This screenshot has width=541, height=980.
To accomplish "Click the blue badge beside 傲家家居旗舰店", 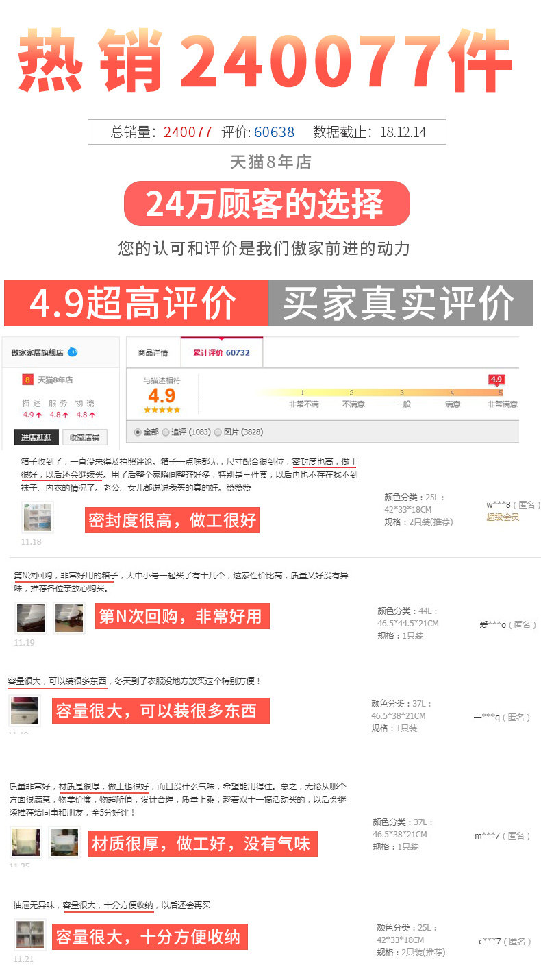I will tap(73, 352).
